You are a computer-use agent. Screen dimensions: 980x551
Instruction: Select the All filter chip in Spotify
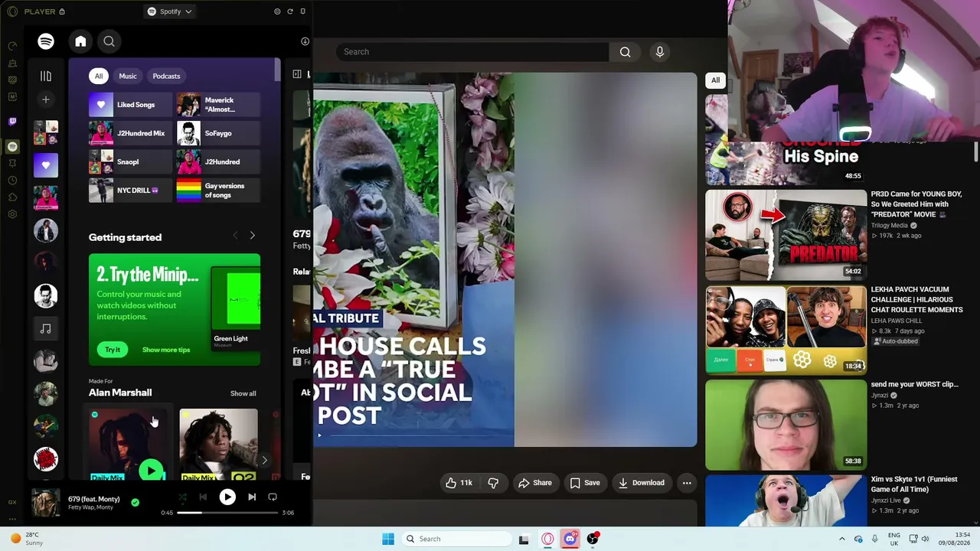[99, 76]
